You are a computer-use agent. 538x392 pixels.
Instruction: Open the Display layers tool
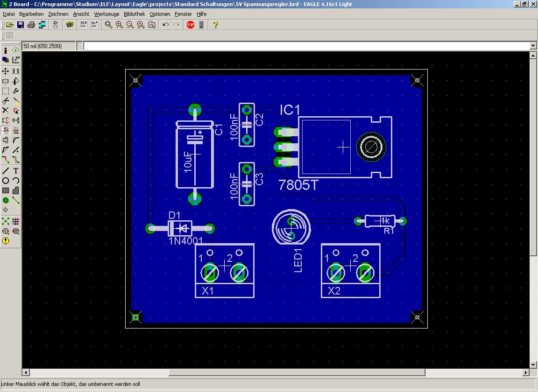[6, 60]
